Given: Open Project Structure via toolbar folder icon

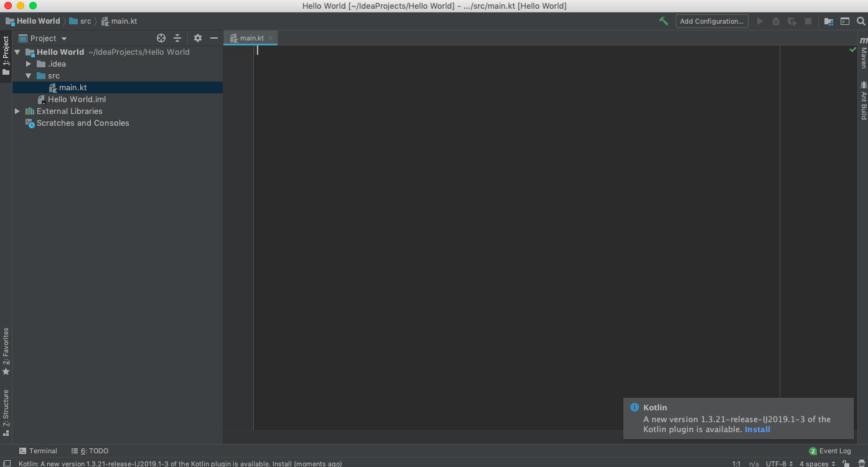Looking at the screenshot, I should (x=829, y=21).
